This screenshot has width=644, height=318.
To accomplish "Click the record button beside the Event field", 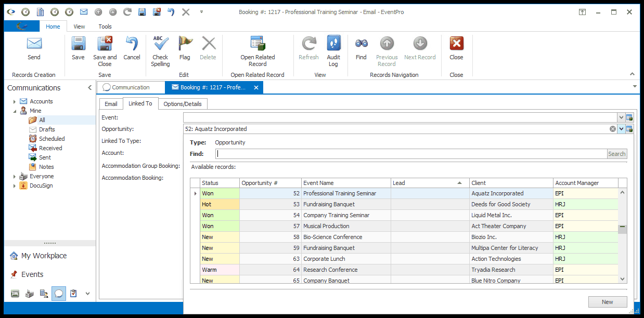I will coord(629,117).
